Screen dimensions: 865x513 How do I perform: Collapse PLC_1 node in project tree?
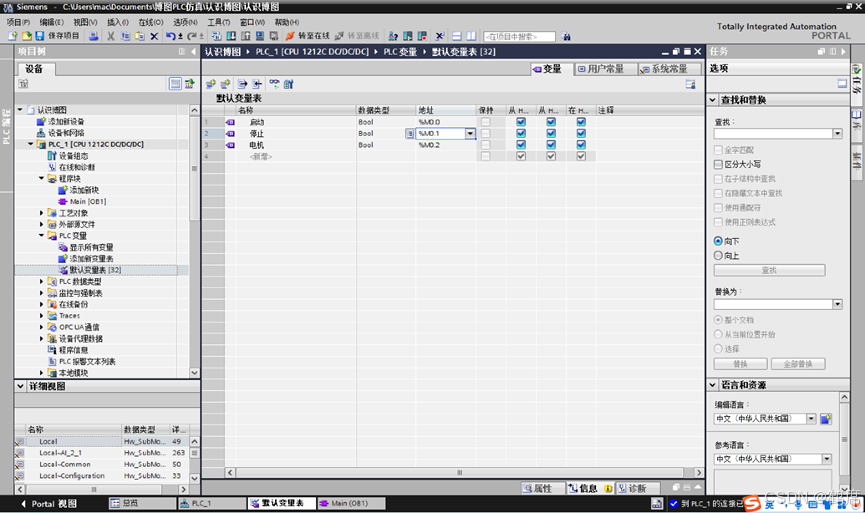pyautogui.click(x=30, y=144)
